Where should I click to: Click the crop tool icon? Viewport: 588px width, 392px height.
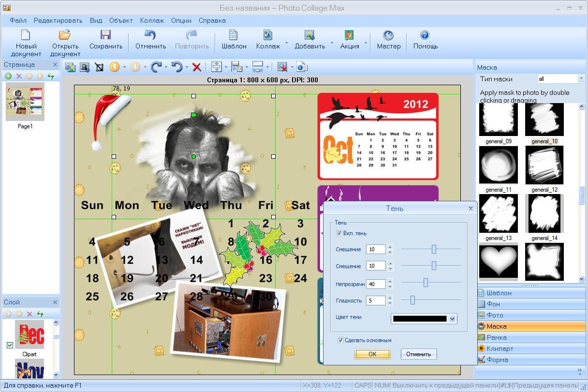pyautogui.click(x=99, y=67)
